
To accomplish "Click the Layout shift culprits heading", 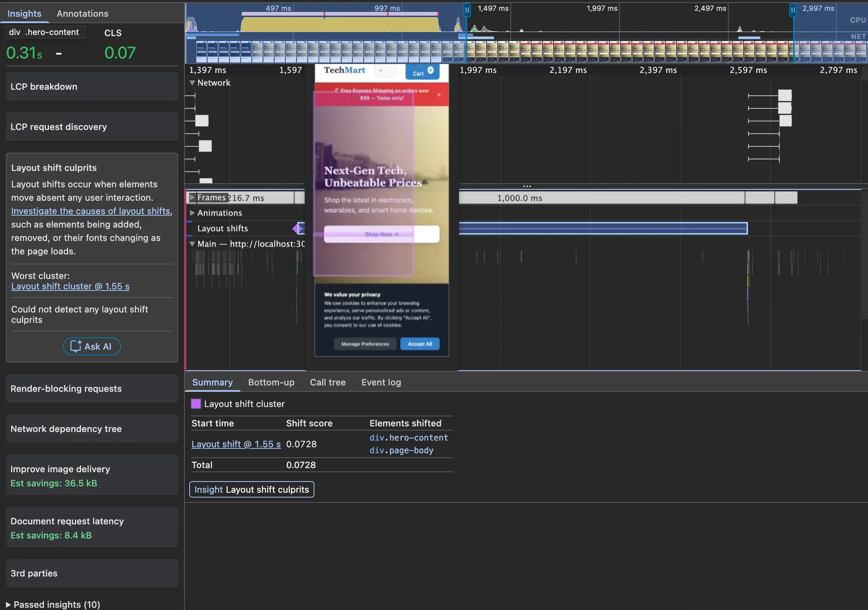I will 54,168.
